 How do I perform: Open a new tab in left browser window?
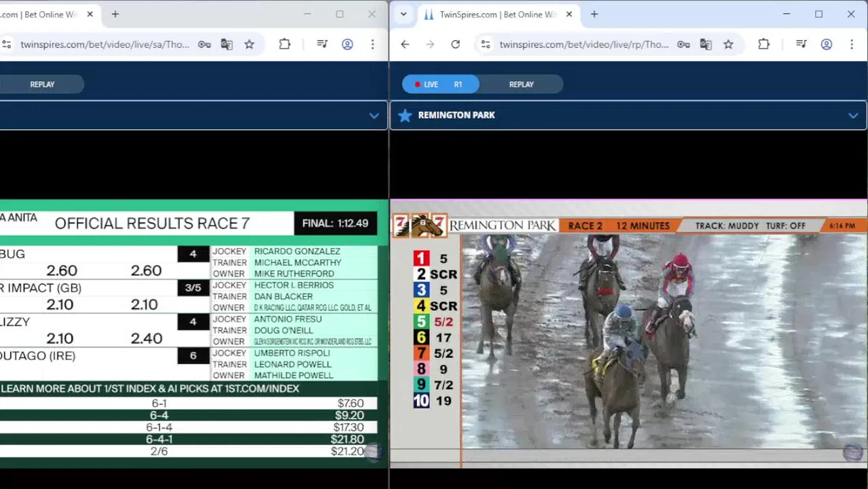115,14
